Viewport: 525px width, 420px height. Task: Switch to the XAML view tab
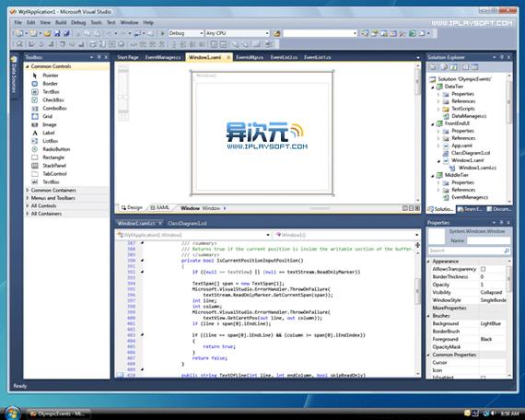160,207
